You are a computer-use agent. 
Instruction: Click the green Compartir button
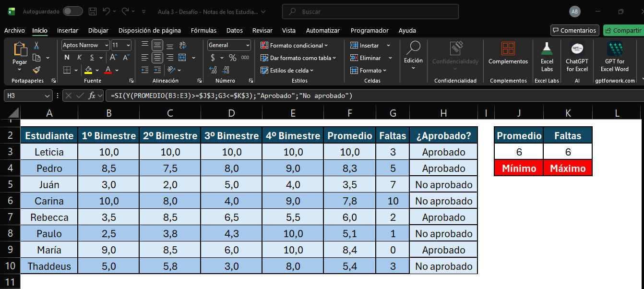coord(624,30)
